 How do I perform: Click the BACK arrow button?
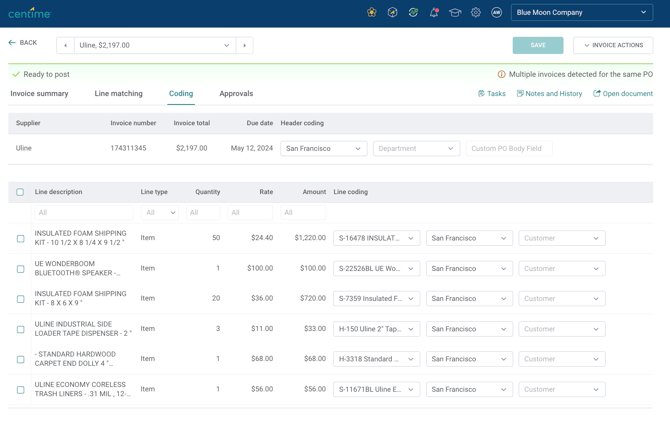click(23, 43)
